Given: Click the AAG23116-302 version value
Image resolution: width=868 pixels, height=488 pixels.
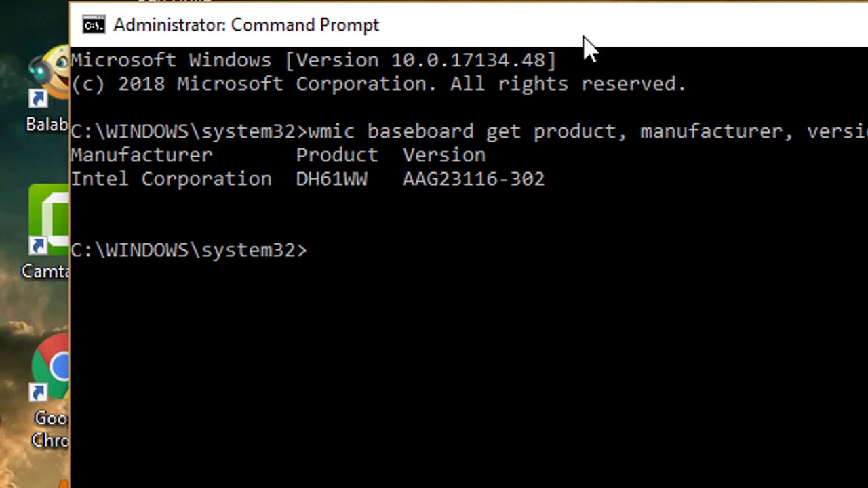Looking at the screenshot, I should pos(473,179).
